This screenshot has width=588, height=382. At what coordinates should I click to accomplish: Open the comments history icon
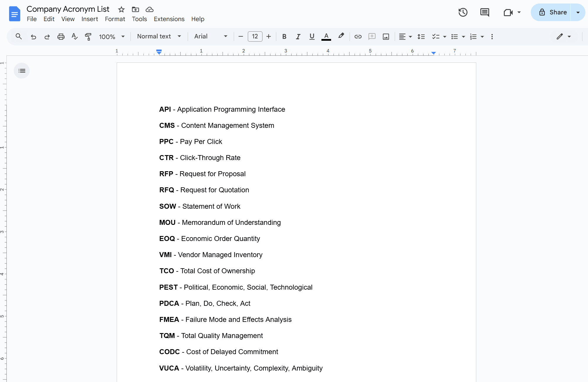pos(484,12)
